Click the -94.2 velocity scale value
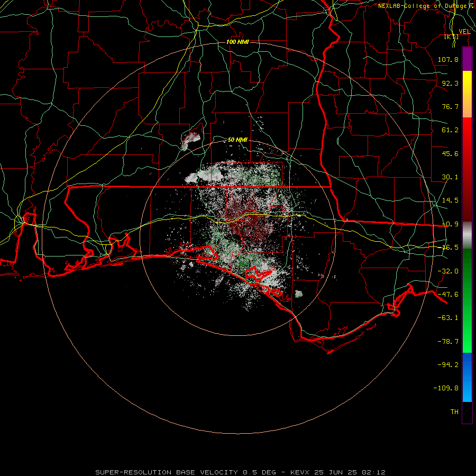Viewport: 476px width, 476px height. click(448, 365)
